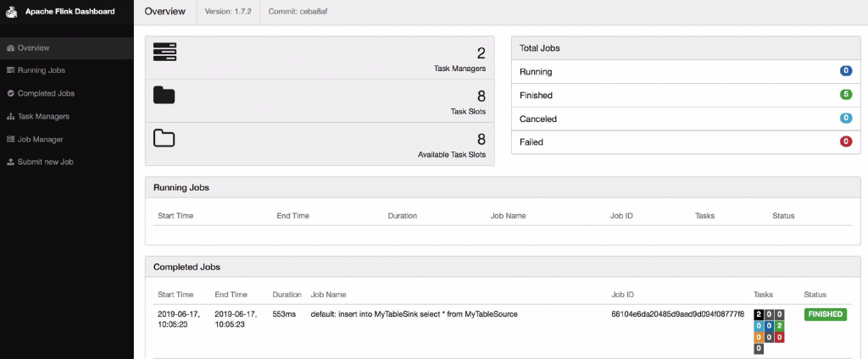Click the Commit: ceba8af label
Image resolution: width=868 pixels, height=359 pixels.
(x=298, y=12)
